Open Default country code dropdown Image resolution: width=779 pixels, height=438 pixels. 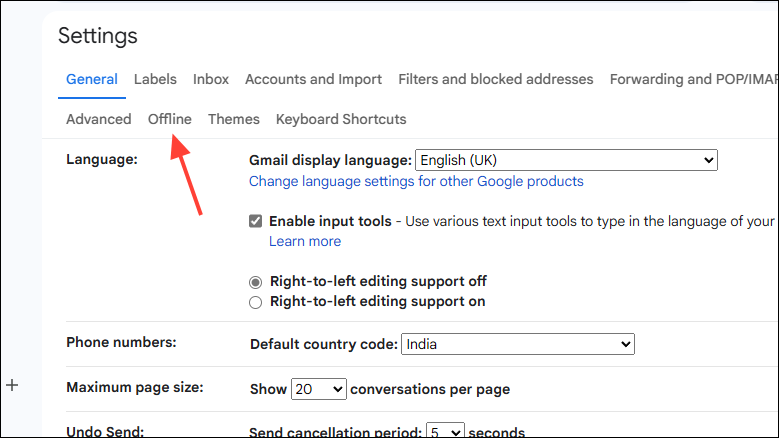[517, 344]
